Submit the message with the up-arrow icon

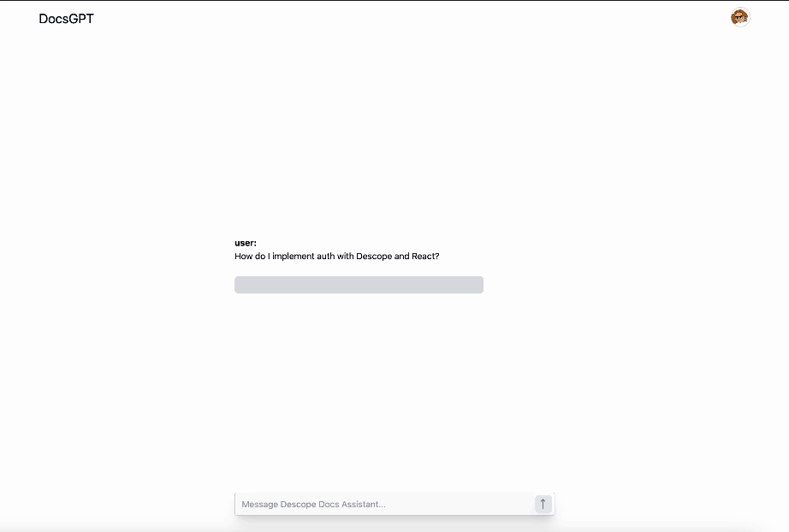[542, 504]
